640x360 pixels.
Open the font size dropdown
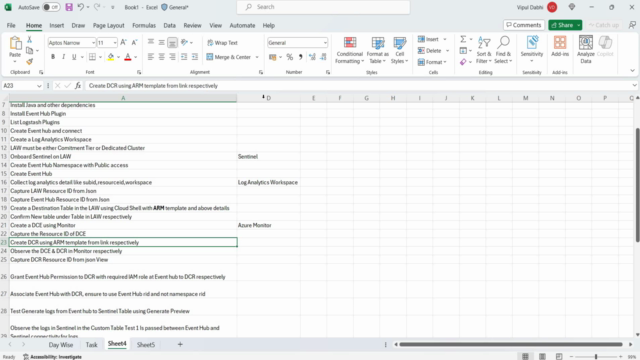tap(115, 43)
